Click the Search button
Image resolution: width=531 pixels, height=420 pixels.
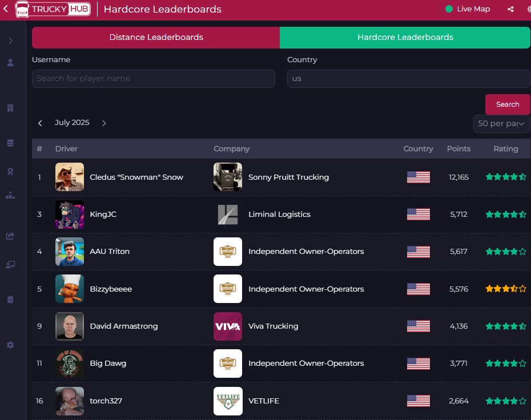[x=507, y=104]
